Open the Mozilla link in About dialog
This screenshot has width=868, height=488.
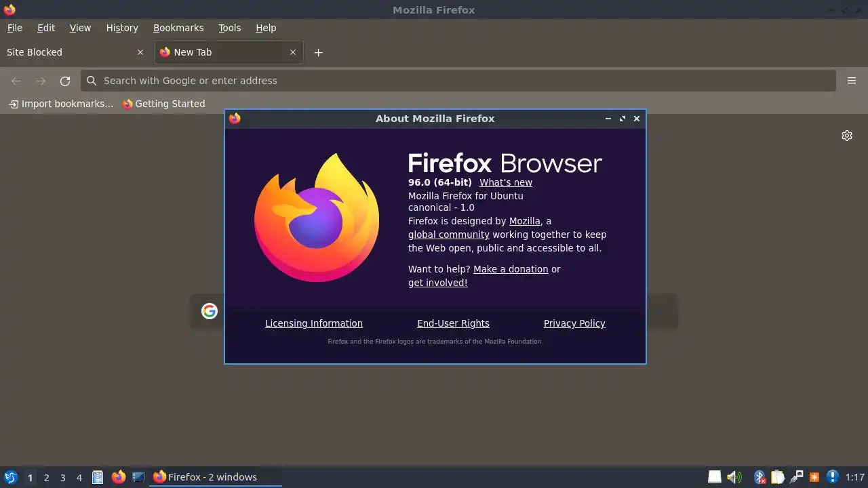[x=525, y=221]
